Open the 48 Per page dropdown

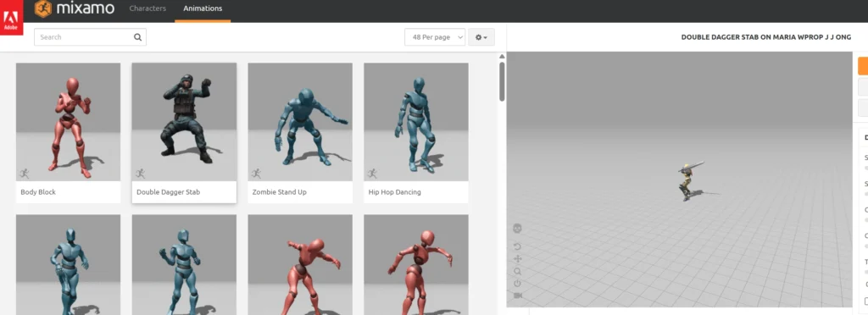[435, 37]
